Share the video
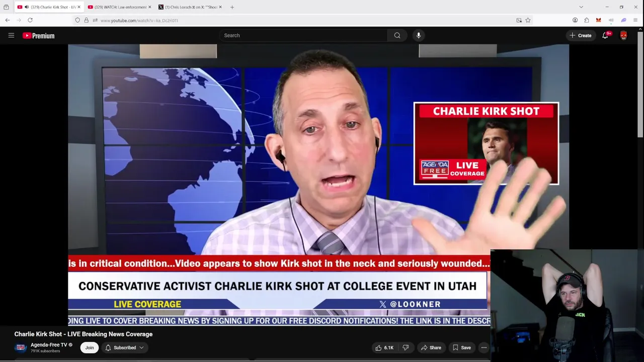 click(x=431, y=347)
